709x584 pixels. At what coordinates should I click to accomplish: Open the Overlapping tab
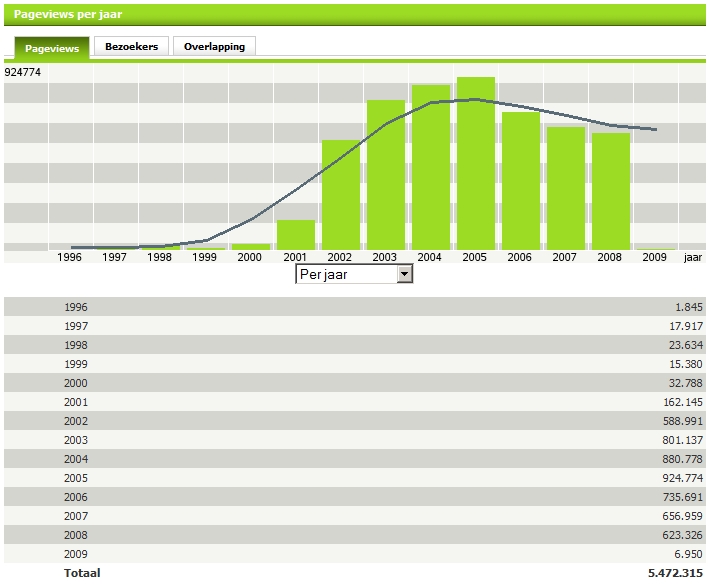click(214, 47)
